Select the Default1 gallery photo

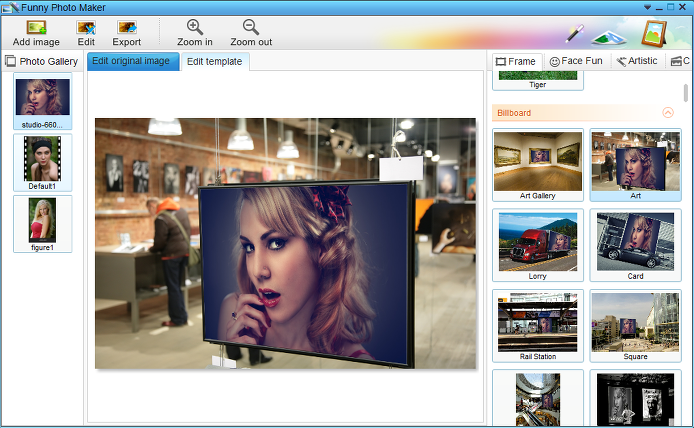(x=42, y=162)
